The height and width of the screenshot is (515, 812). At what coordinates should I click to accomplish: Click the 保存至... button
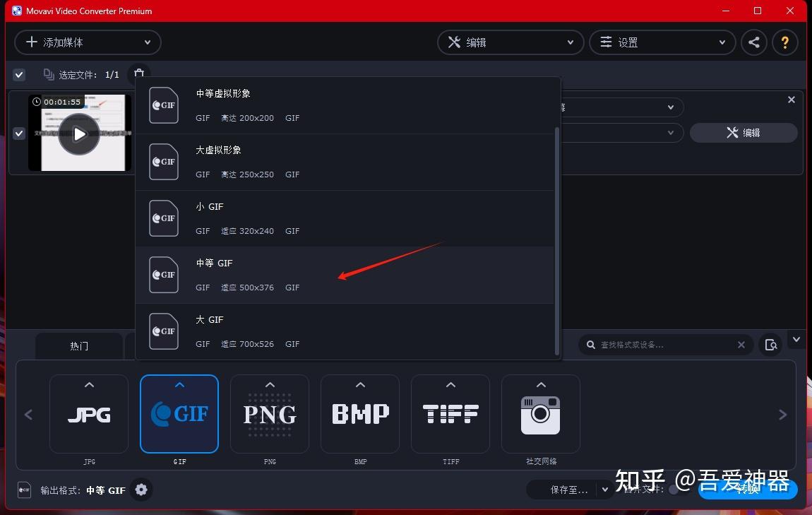[x=569, y=490]
